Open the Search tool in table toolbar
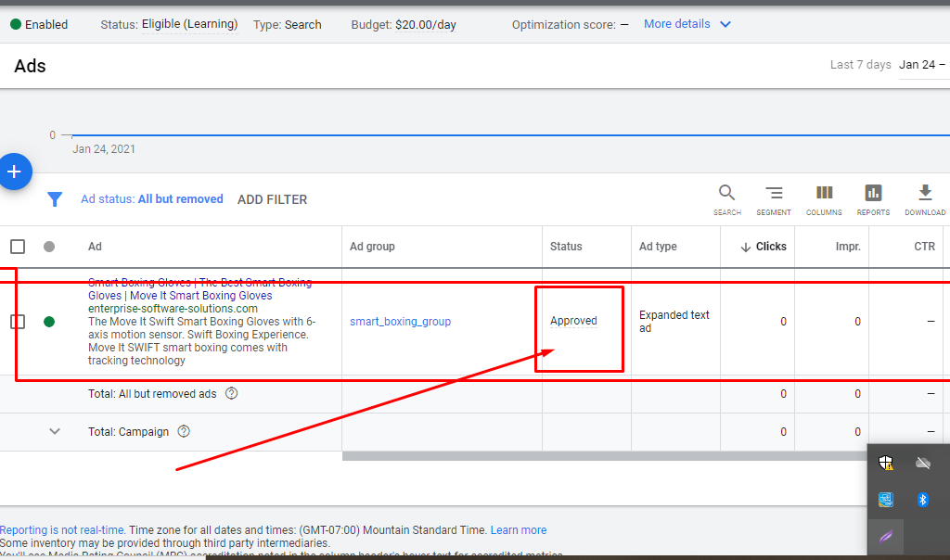 coord(727,200)
